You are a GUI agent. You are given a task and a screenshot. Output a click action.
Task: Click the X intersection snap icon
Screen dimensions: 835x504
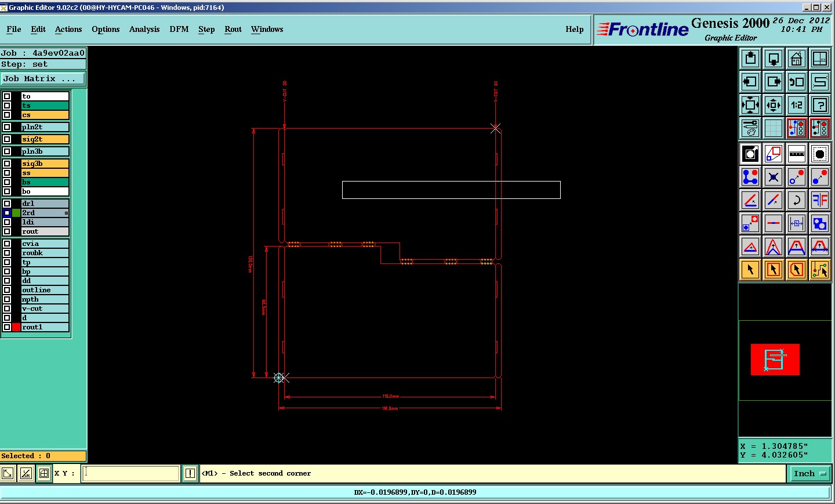pyautogui.click(x=774, y=177)
